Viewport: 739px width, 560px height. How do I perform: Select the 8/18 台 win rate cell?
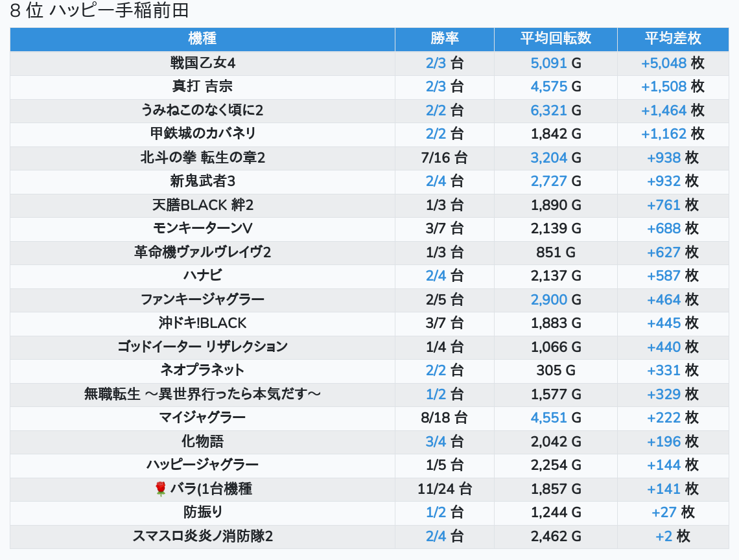(x=444, y=417)
